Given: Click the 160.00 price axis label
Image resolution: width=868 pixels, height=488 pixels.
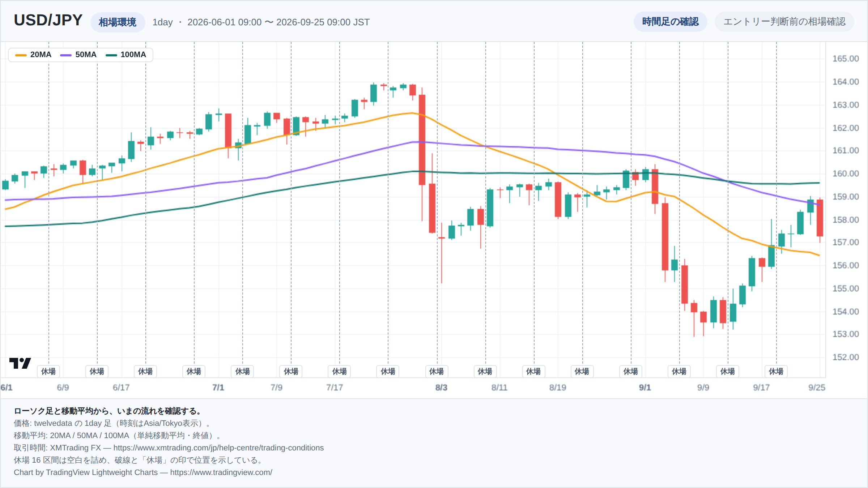Looking at the screenshot, I should [x=845, y=174].
